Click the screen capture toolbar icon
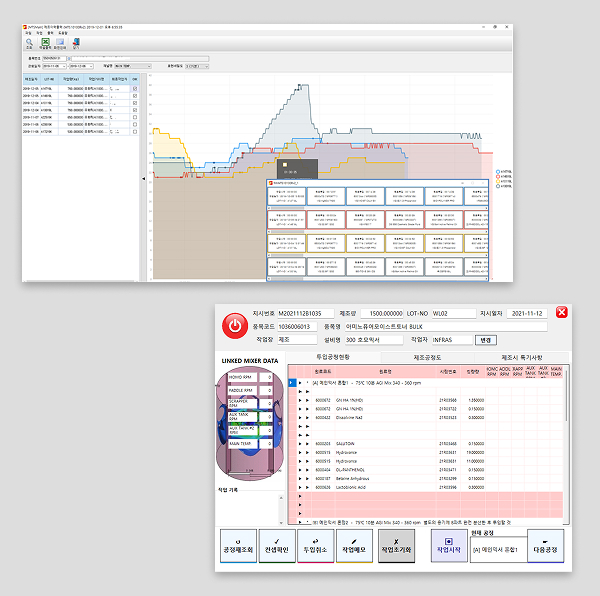 pos(61,42)
